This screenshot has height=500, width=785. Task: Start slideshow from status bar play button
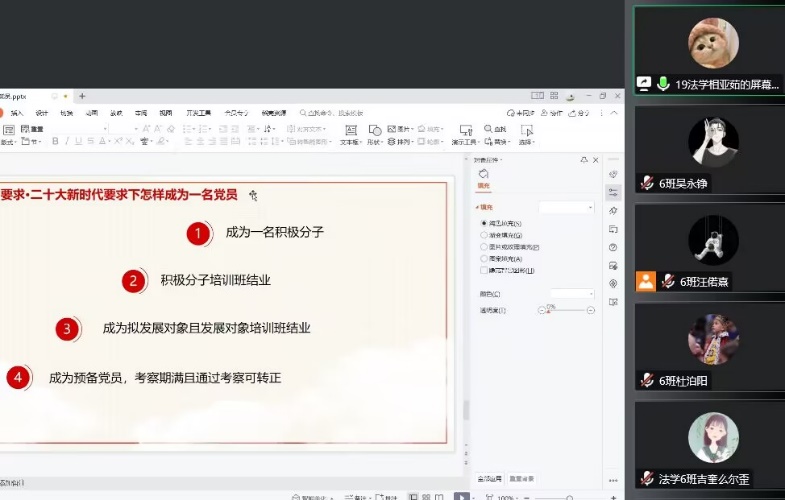click(459, 496)
